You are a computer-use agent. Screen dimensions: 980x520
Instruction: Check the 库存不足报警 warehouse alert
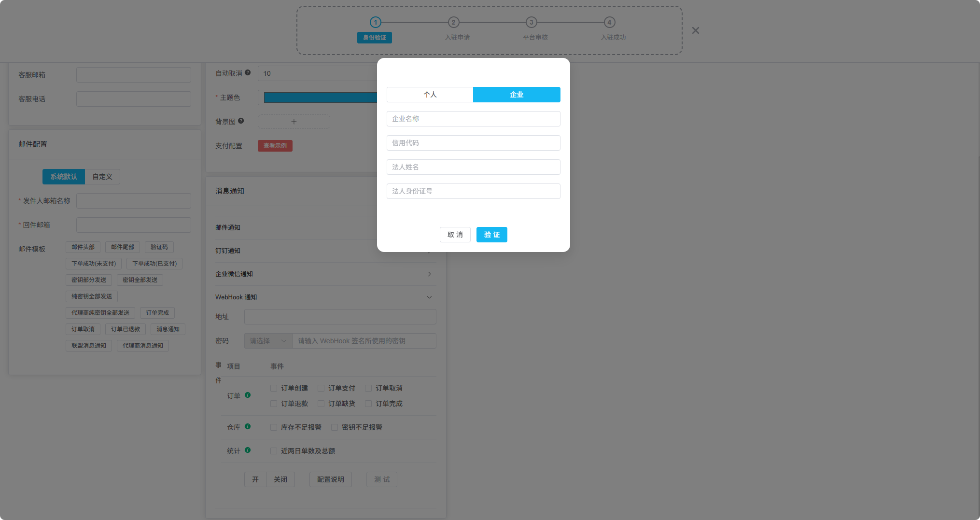pyautogui.click(x=273, y=427)
